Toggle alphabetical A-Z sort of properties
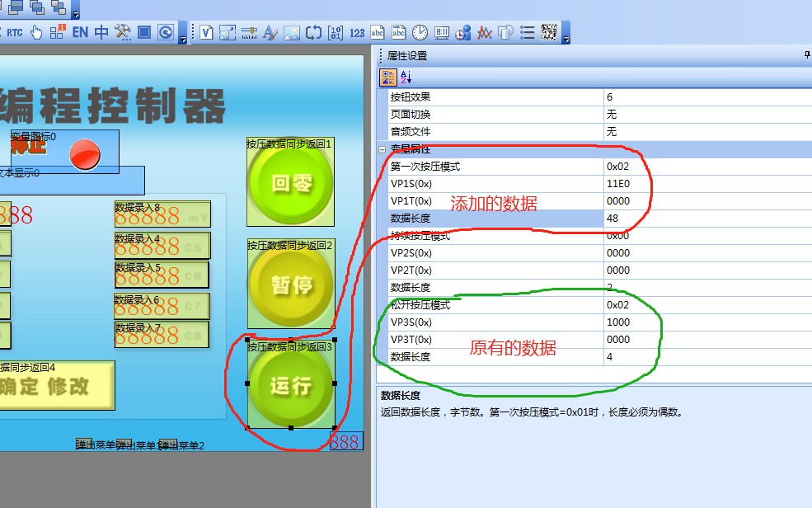Image resolution: width=812 pixels, height=508 pixels. pos(406,78)
